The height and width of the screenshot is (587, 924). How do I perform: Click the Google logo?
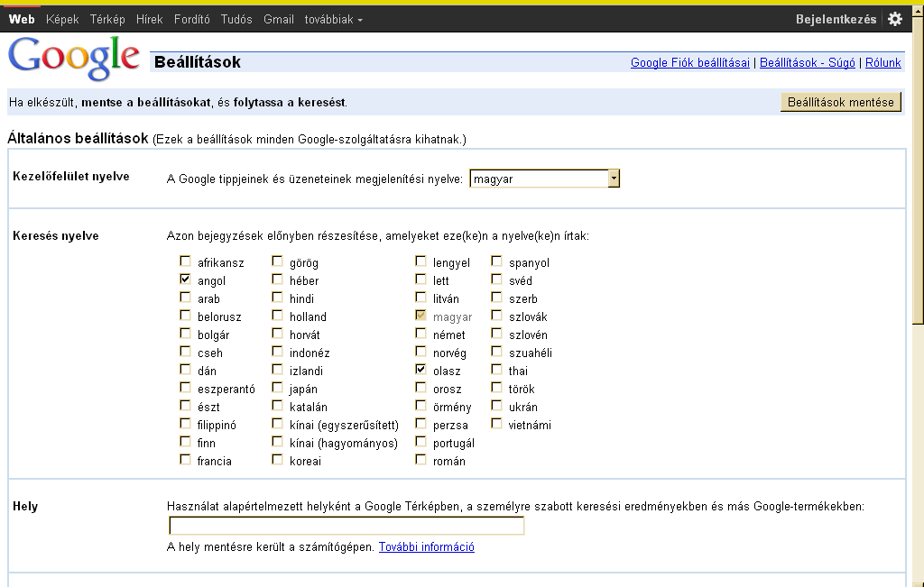tap(74, 58)
